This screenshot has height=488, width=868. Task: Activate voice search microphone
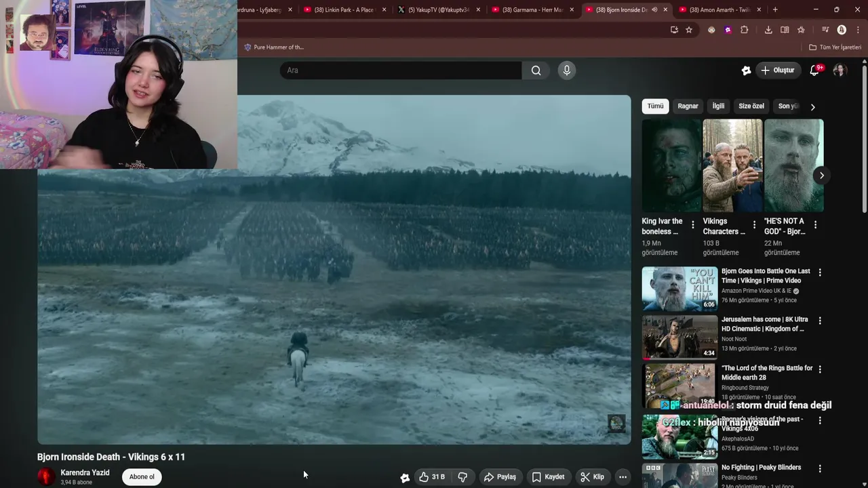567,70
